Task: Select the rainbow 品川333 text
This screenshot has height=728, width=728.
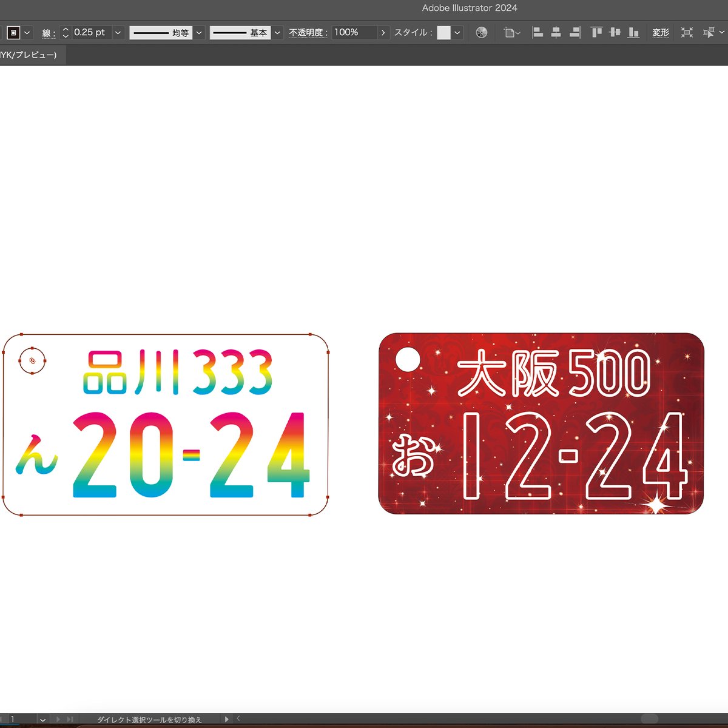Action: (x=178, y=372)
